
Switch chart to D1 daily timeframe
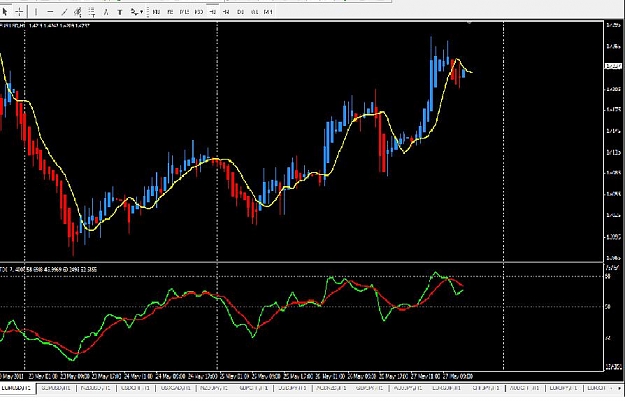point(240,12)
